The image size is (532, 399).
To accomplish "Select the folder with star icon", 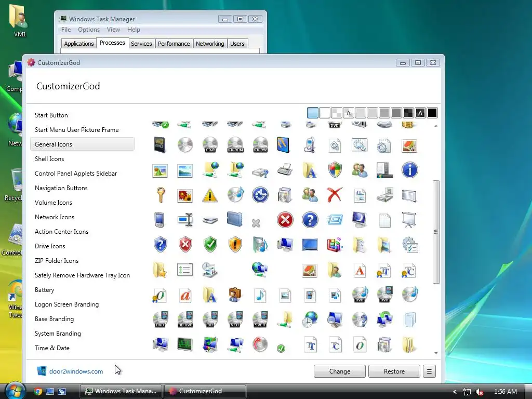I will coord(160,270).
